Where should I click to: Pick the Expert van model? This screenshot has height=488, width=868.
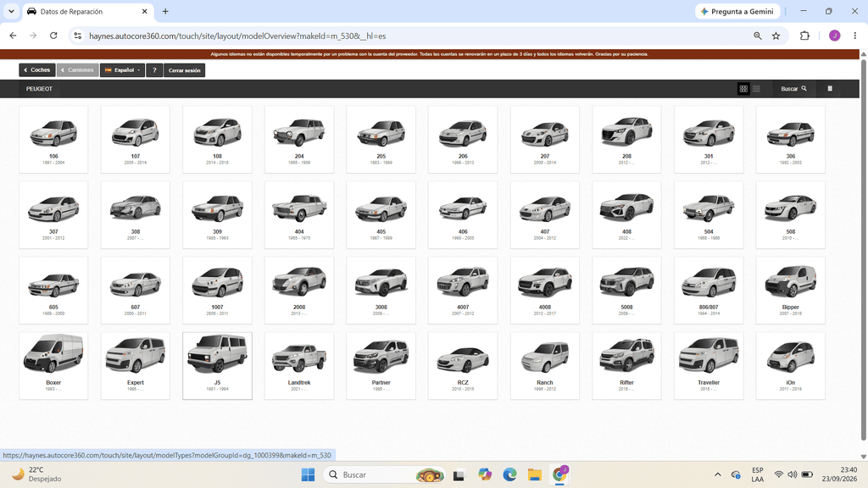tap(136, 366)
